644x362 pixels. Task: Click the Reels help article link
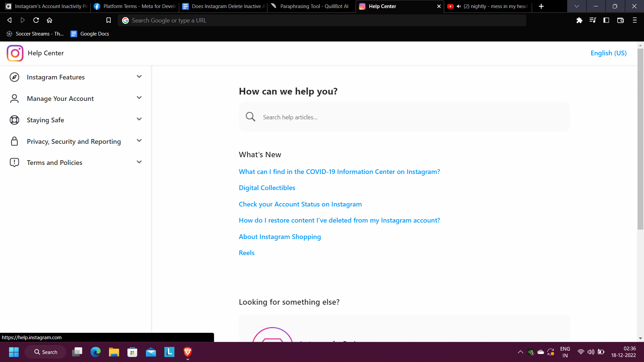(247, 252)
